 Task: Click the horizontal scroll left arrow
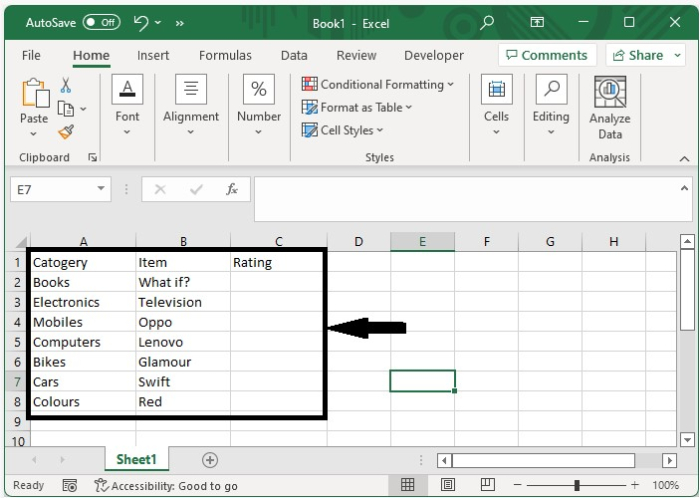point(444,460)
